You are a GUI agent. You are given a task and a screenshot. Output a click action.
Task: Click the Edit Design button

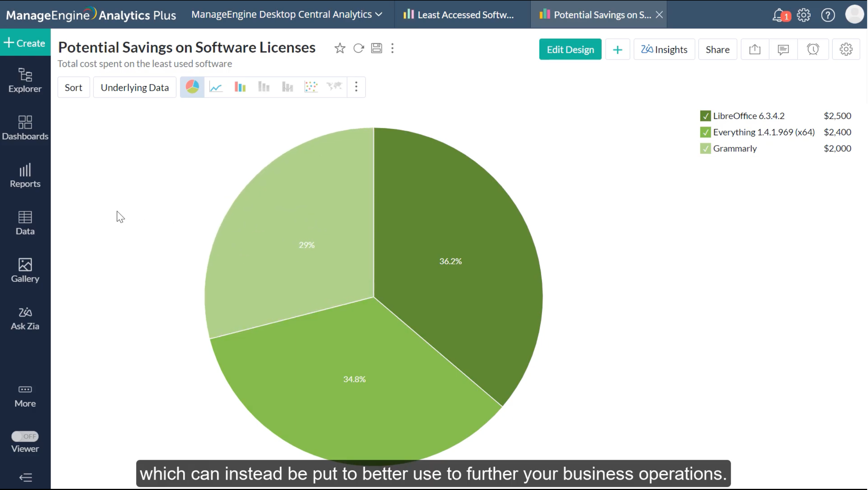570,50
